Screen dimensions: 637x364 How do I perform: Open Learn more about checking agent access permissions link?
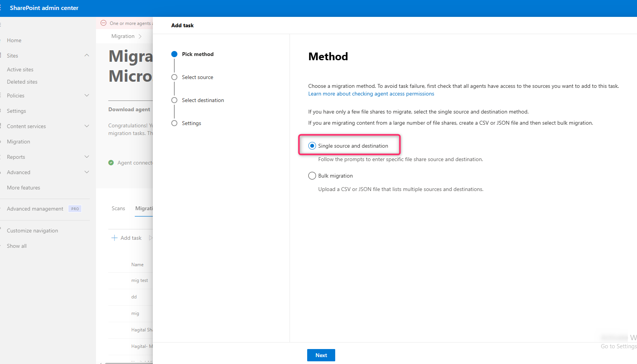[x=371, y=94]
